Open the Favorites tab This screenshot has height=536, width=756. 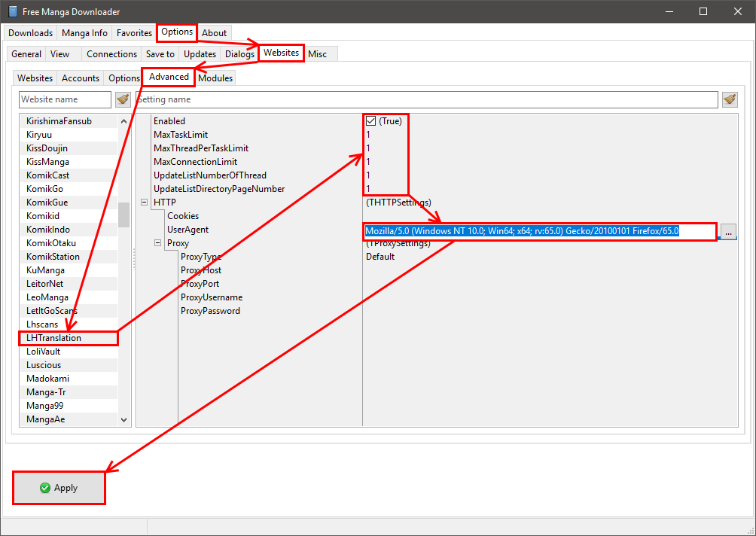134,33
